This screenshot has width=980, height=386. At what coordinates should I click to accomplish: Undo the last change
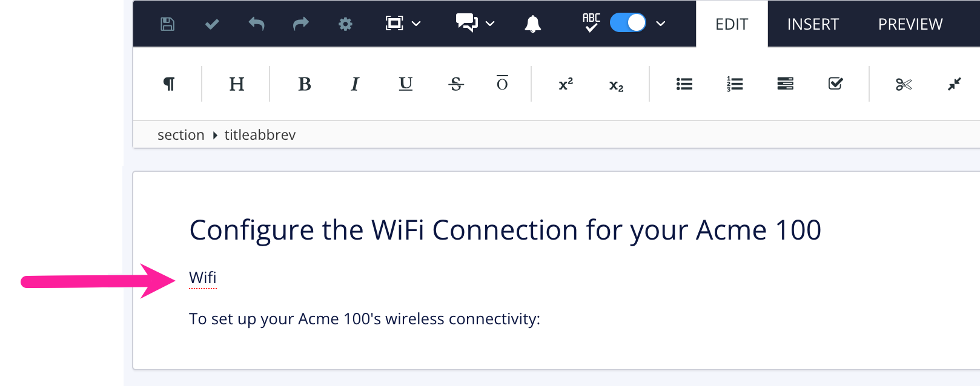[x=256, y=24]
